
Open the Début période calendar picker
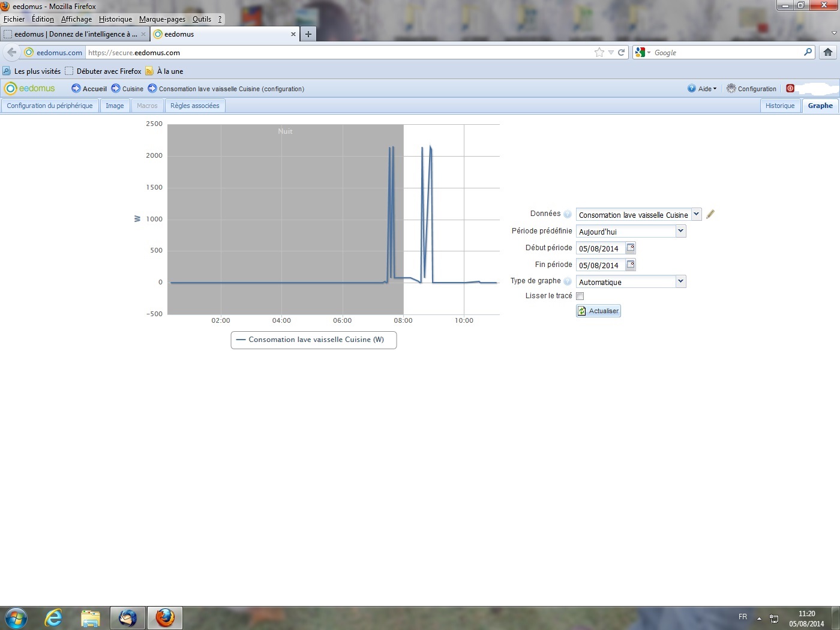pos(631,248)
